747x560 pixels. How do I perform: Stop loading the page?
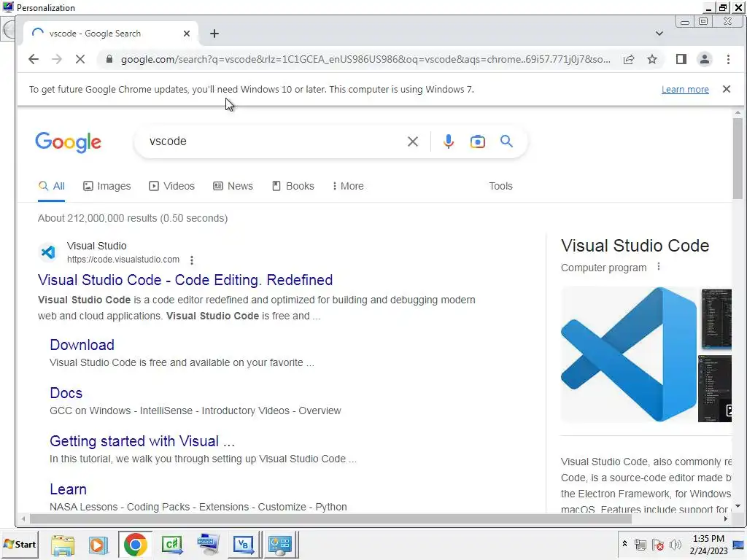pos(80,59)
